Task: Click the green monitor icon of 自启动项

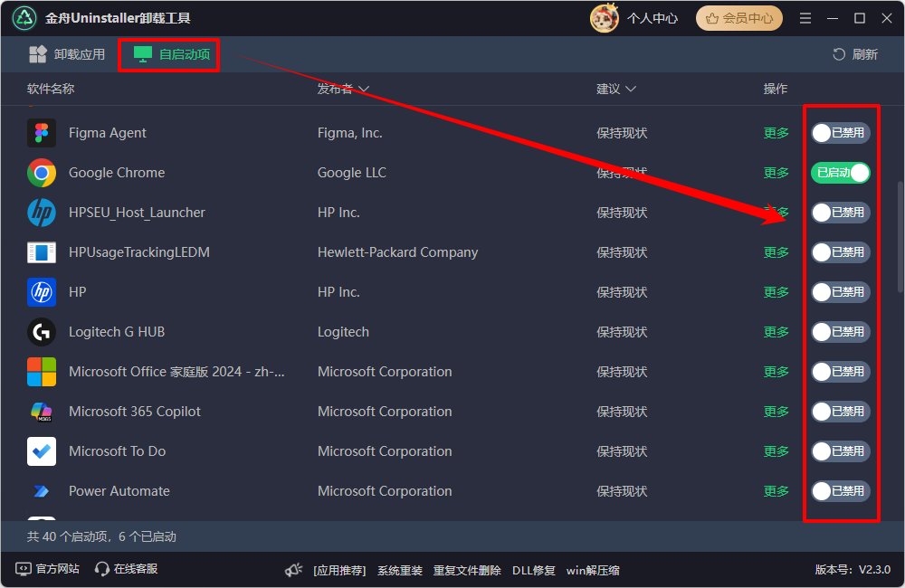Action: (x=143, y=54)
